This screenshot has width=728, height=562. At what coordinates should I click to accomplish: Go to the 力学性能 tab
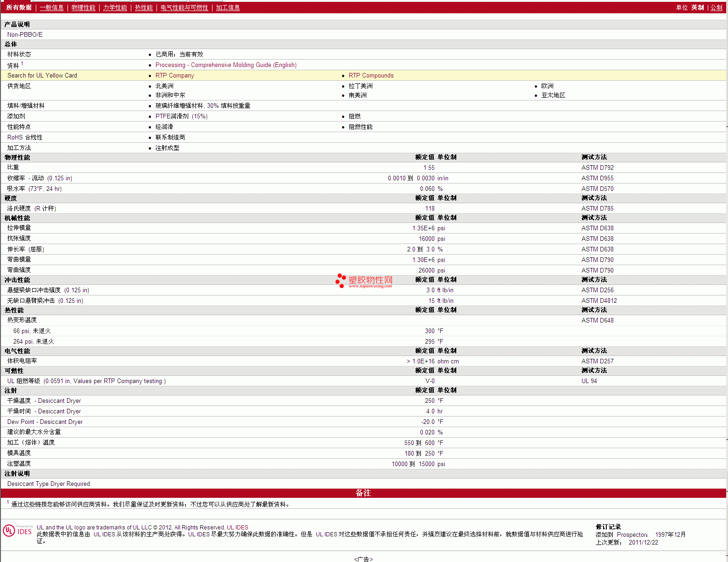pos(115,8)
